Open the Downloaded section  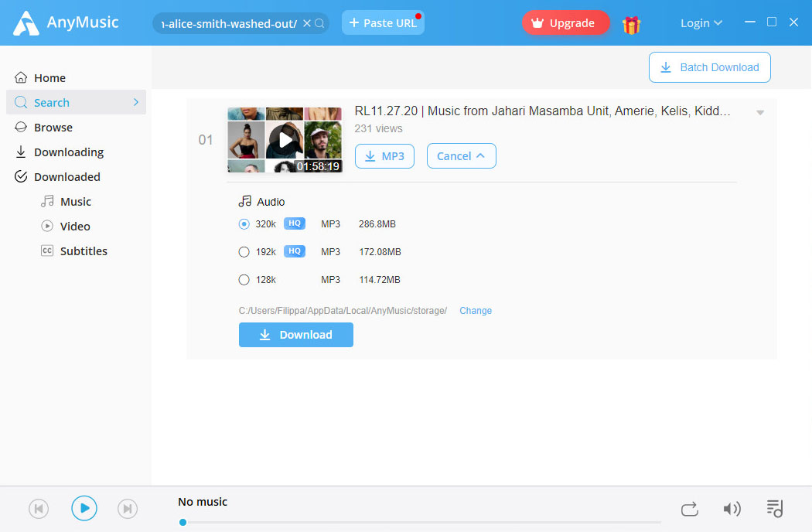pos(67,176)
